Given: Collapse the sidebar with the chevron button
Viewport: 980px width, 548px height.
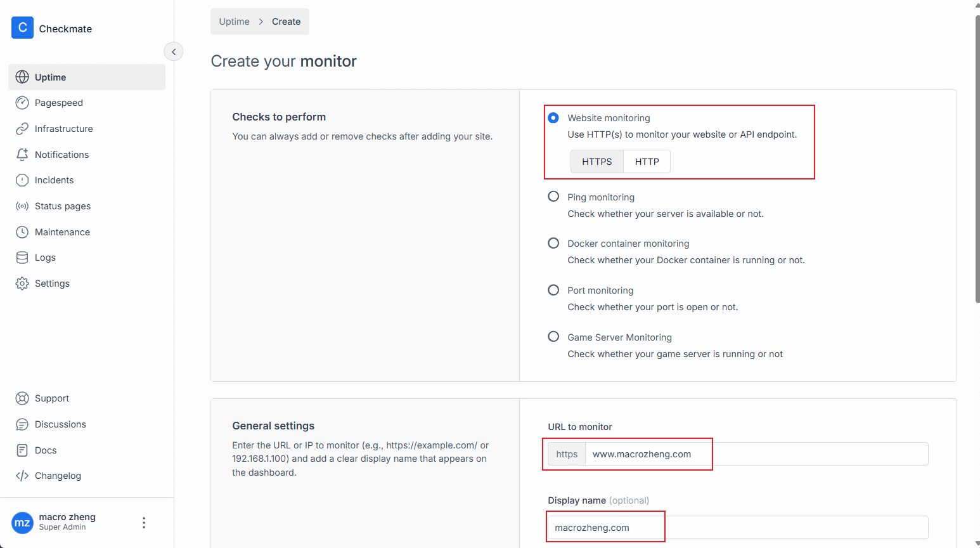Looking at the screenshot, I should [174, 51].
